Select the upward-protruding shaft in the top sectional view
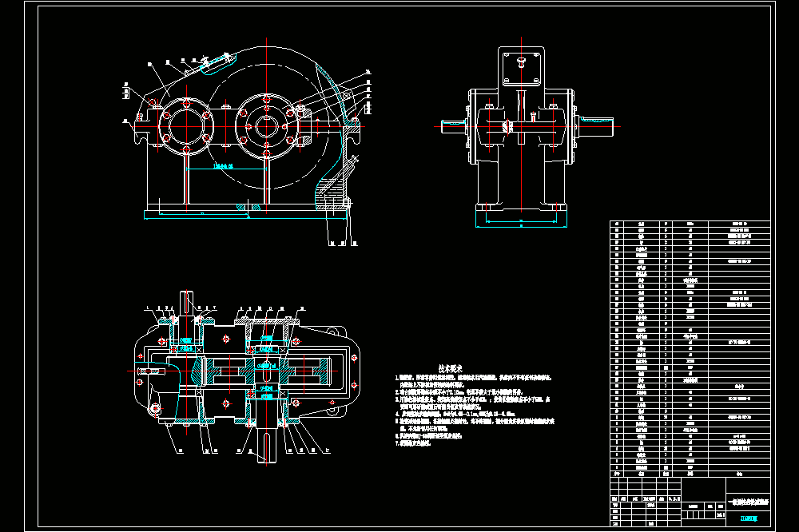Viewport: 799px width, 532px height. coord(186,305)
